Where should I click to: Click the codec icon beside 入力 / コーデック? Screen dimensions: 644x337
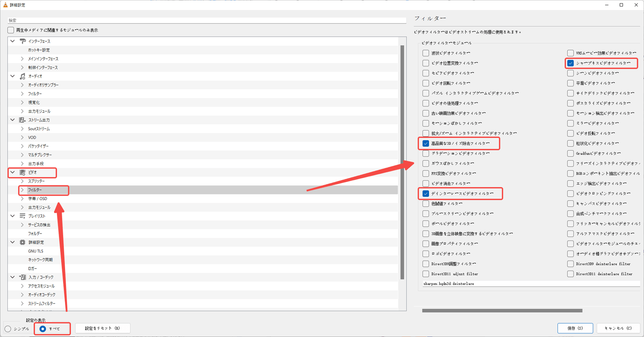[x=22, y=277]
